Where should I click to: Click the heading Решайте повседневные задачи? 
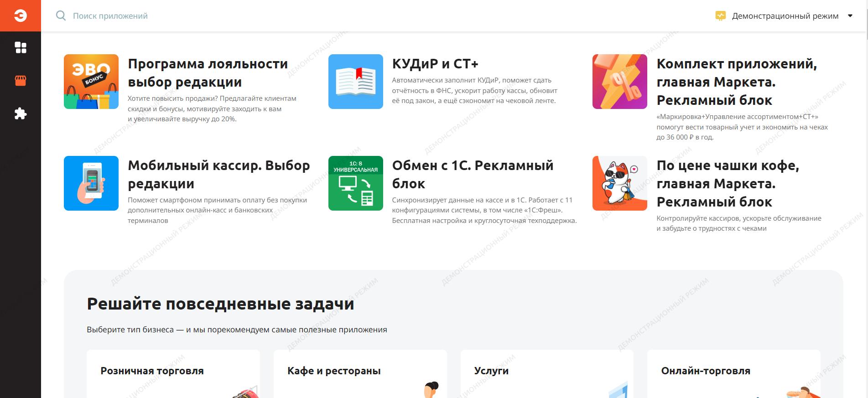click(220, 304)
